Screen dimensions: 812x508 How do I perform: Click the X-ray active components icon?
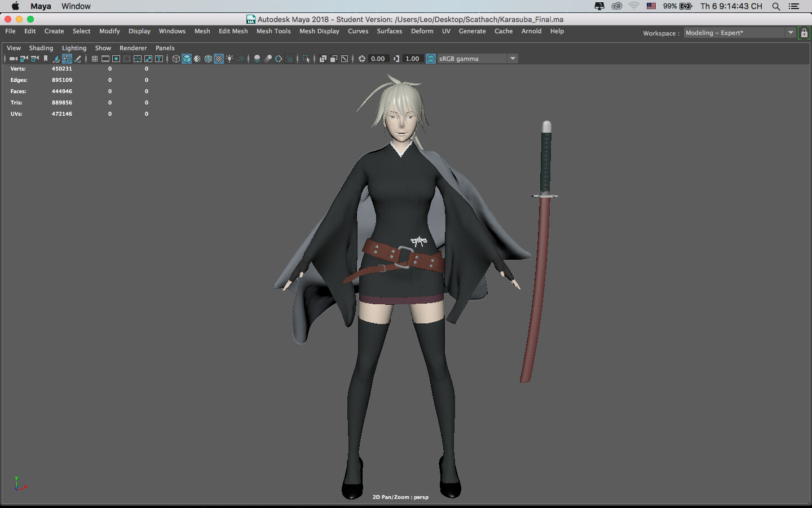coord(334,59)
